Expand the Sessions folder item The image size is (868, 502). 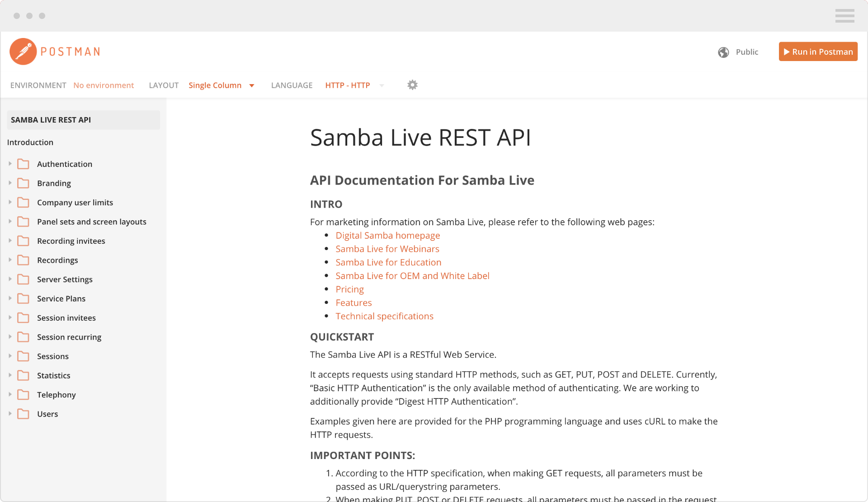(x=9, y=355)
